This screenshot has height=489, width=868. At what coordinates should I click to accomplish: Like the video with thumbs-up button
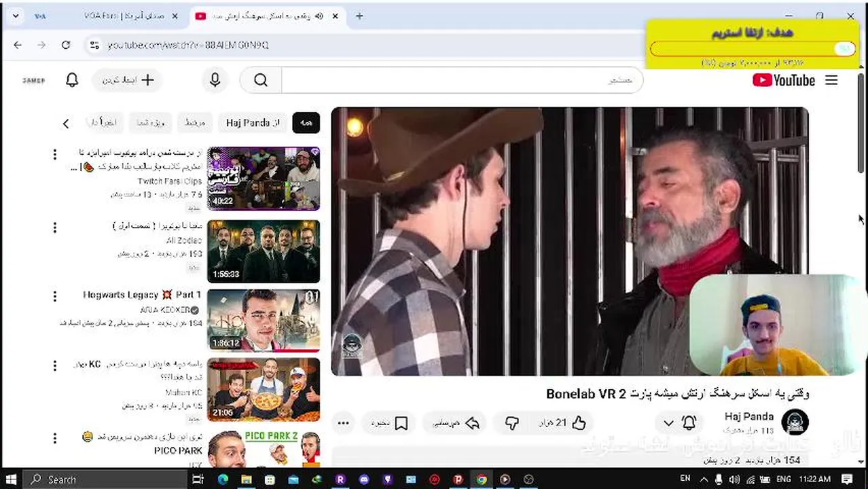click(562, 423)
